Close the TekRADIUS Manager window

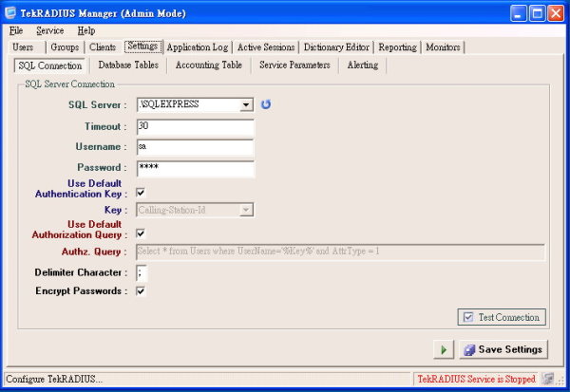pyautogui.click(x=556, y=13)
